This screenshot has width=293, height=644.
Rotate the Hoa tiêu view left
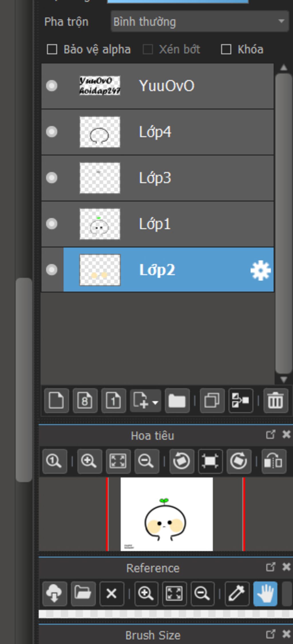coord(182,461)
